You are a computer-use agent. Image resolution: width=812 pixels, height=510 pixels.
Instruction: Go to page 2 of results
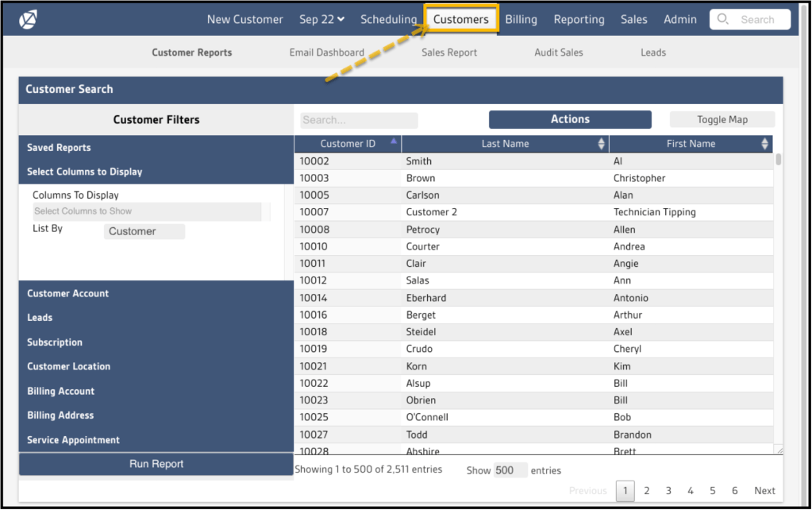[x=646, y=491]
